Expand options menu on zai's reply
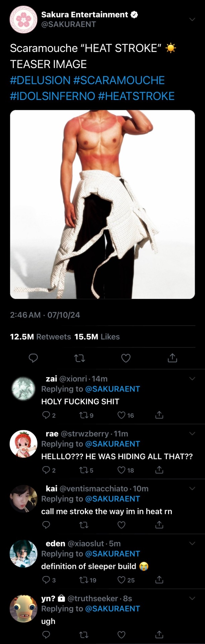 (x=192, y=379)
